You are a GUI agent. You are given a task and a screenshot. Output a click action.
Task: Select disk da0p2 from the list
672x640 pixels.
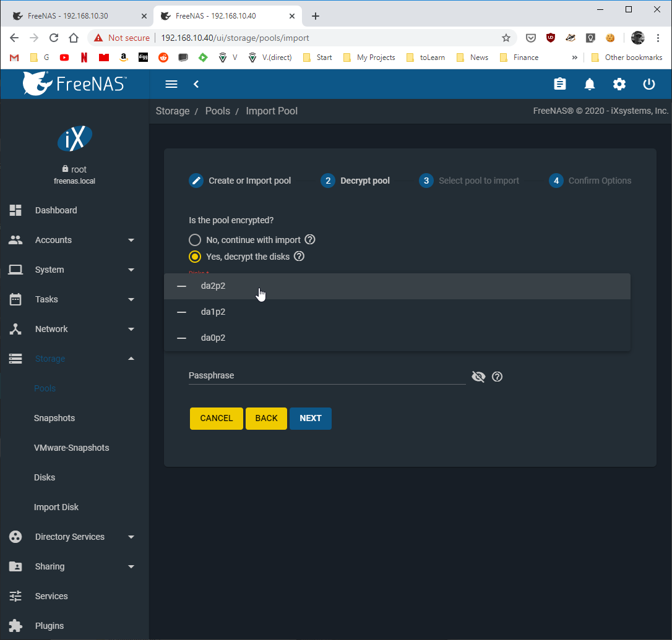pos(397,338)
